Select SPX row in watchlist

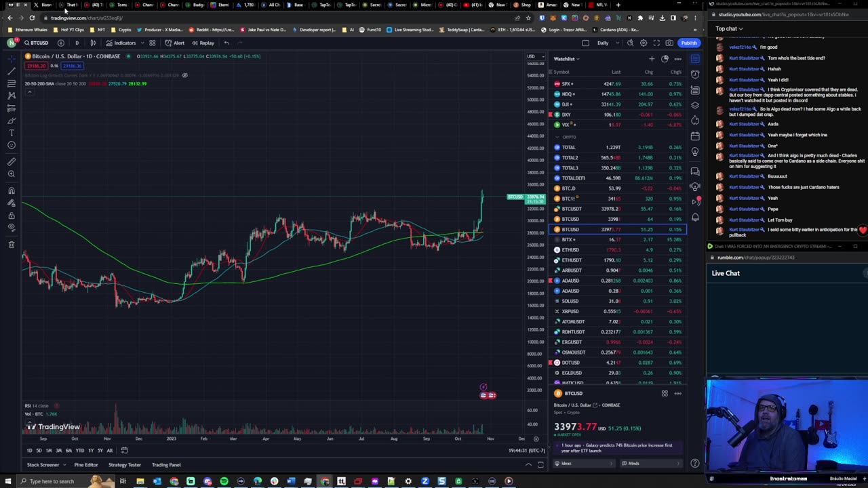point(618,83)
